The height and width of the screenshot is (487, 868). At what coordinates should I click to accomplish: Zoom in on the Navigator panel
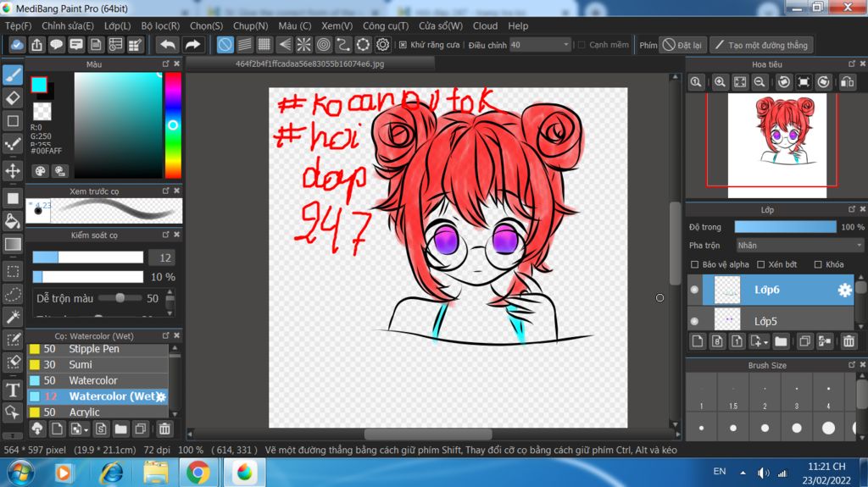coord(720,82)
